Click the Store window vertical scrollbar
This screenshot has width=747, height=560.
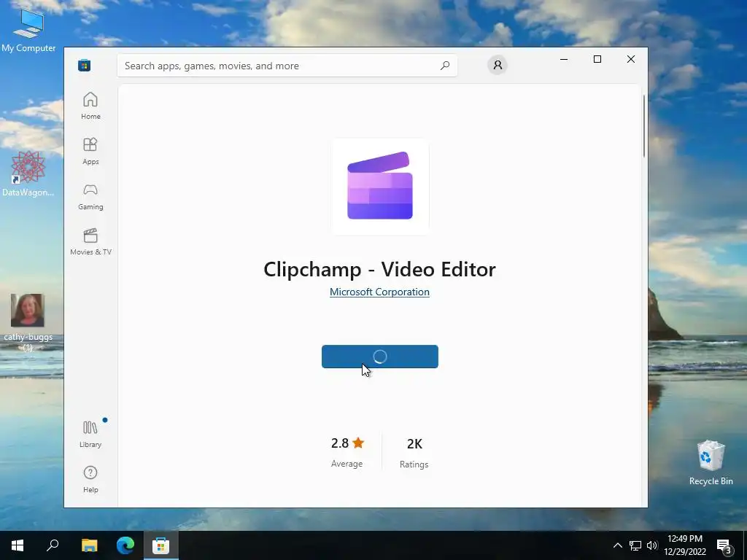(x=644, y=126)
